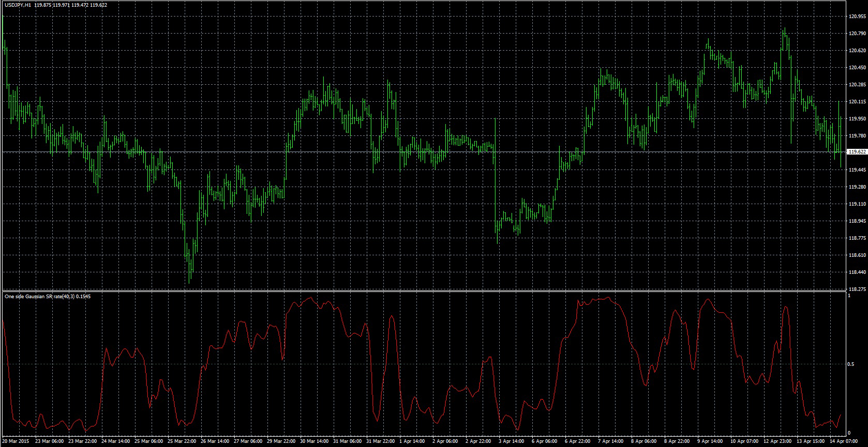The image size is (868, 447).
Task: Click the 6 Apr 22:00 time axis label
Action: (578, 442)
